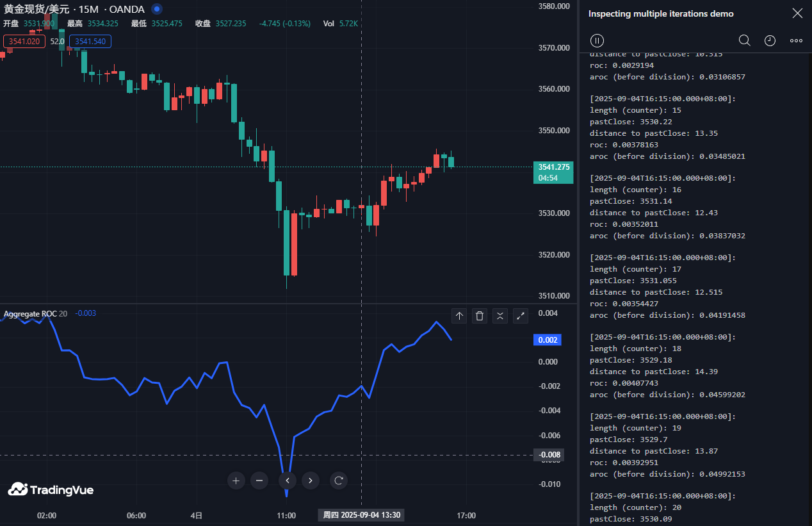Click the current price label 3541.275
This screenshot has width=812, height=526.
(x=553, y=167)
